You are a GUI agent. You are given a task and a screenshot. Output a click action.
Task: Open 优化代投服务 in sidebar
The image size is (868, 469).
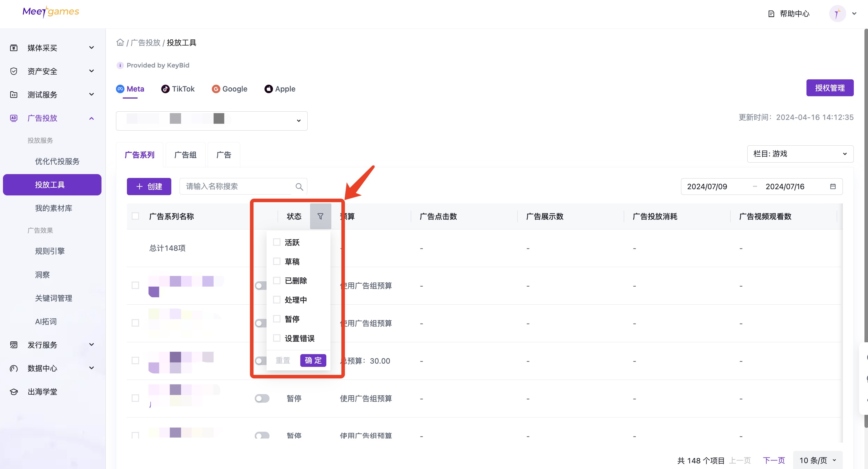click(57, 161)
